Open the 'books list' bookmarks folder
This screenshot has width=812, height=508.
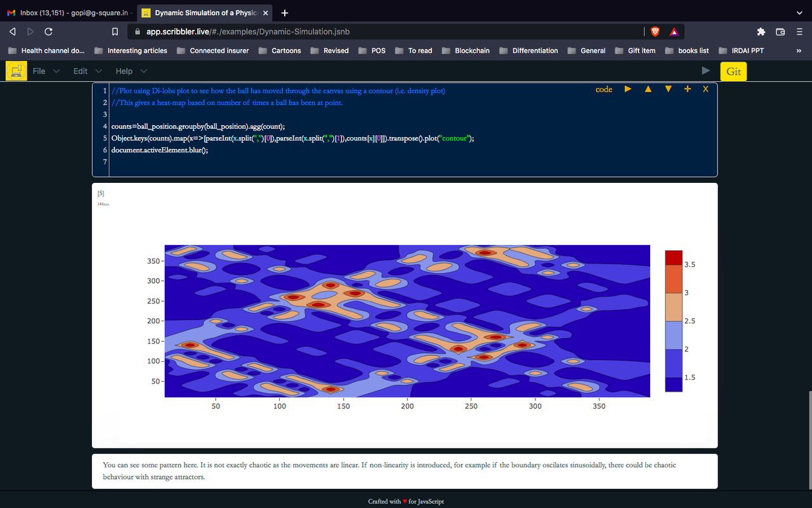pyautogui.click(x=687, y=51)
